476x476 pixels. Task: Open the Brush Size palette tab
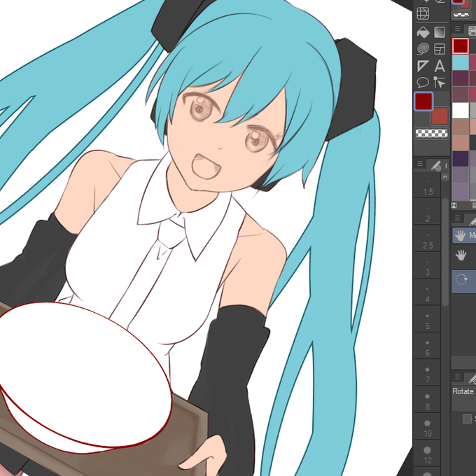pos(436,165)
